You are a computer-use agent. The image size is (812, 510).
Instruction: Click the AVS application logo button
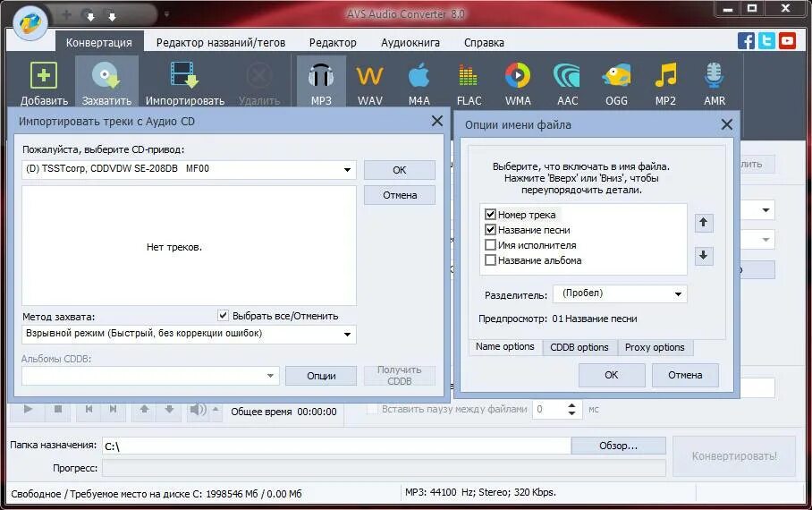click(x=30, y=22)
